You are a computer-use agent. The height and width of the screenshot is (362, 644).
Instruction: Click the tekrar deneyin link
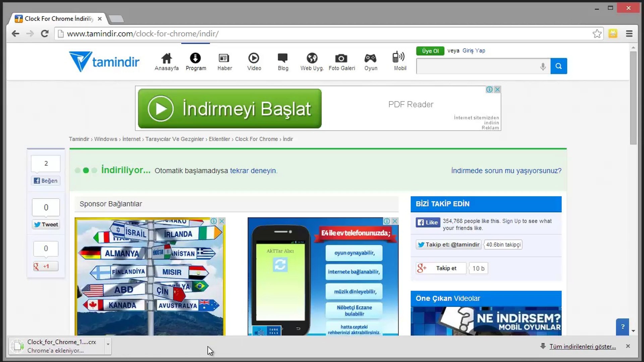tap(254, 171)
